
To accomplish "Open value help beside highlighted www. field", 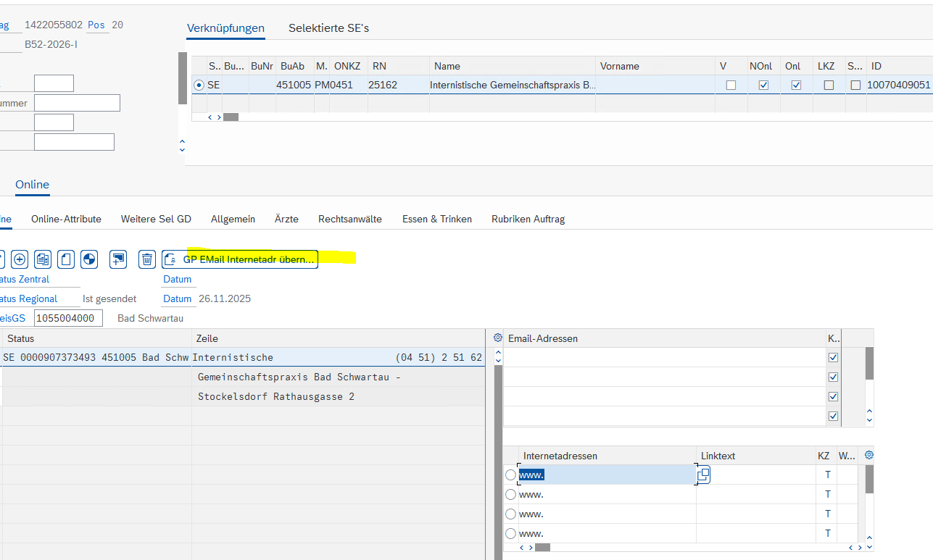I will [x=703, y=475].
